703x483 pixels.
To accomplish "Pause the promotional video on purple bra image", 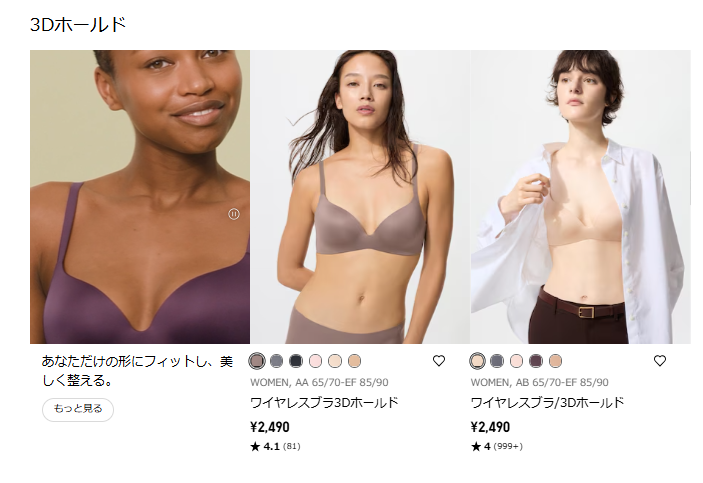I will (234, 214).
